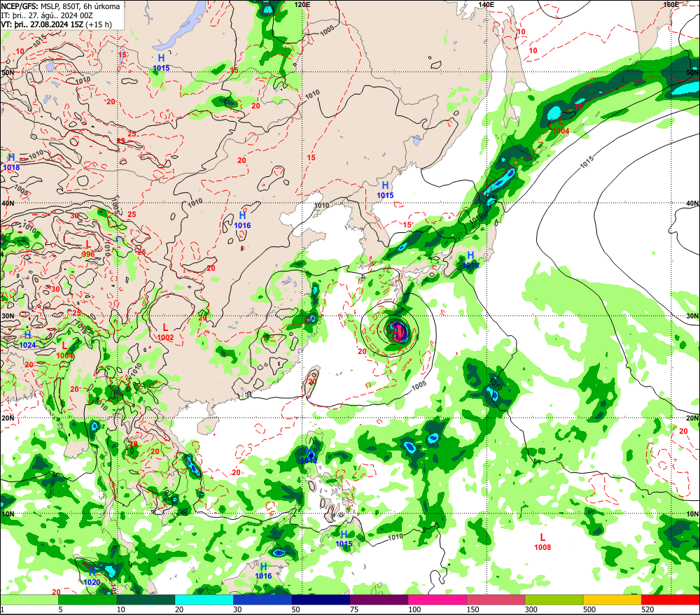Image resolution: width=700 pixels, height=615 pixels.
Task: Click the legend value '520'
Action: pos(647,609)
